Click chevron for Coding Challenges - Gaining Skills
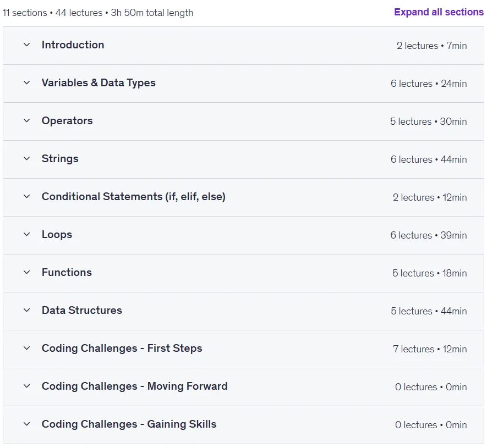Image resolution: width=487 pixels, height=448 pixels. click(x=27, y=424)
